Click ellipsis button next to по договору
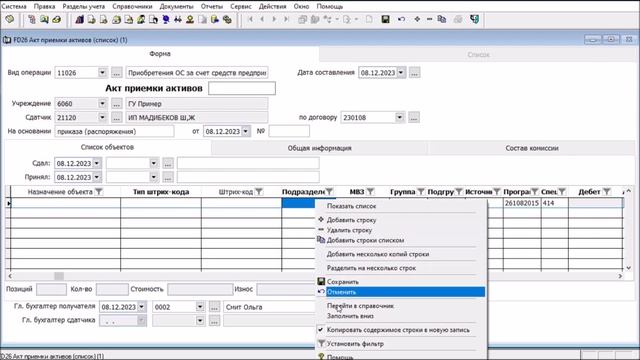 click(414, 118)
